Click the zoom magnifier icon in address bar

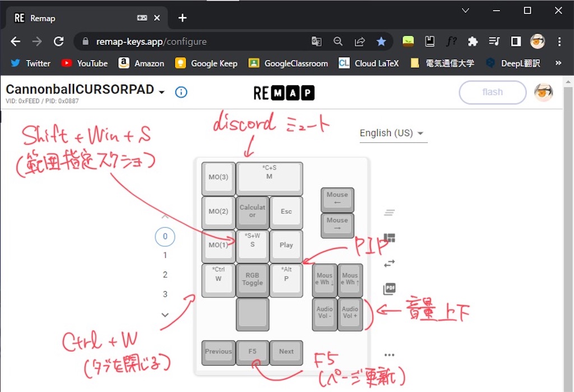[x=338, y=41]
